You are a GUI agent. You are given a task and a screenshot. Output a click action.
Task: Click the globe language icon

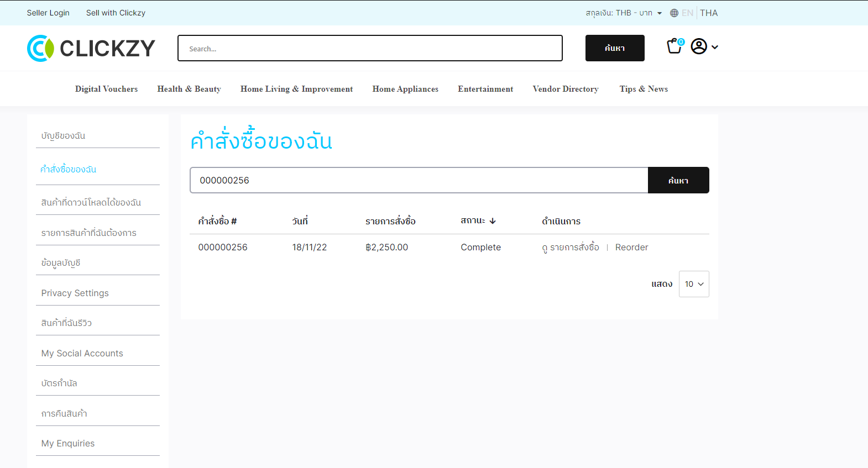tap(674, 13)
